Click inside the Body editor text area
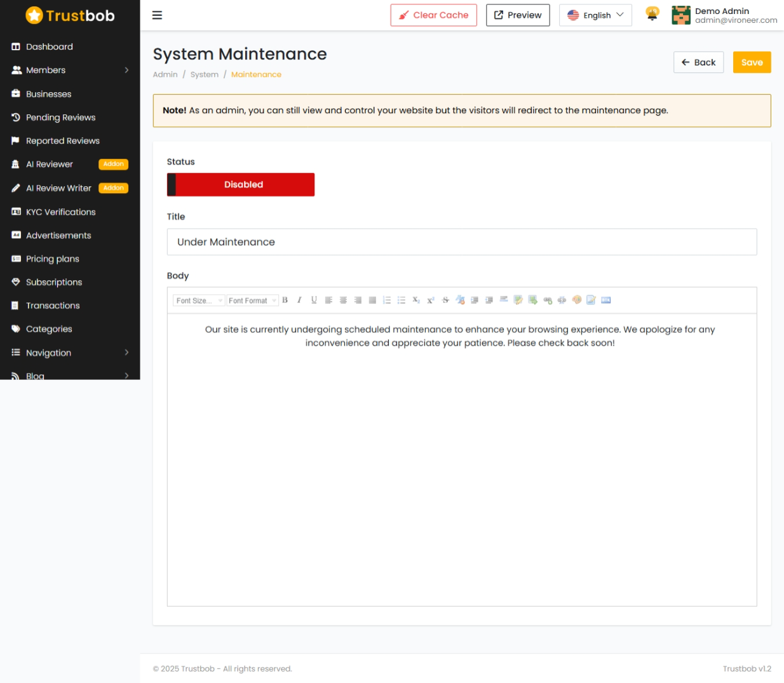 (462, 460)
